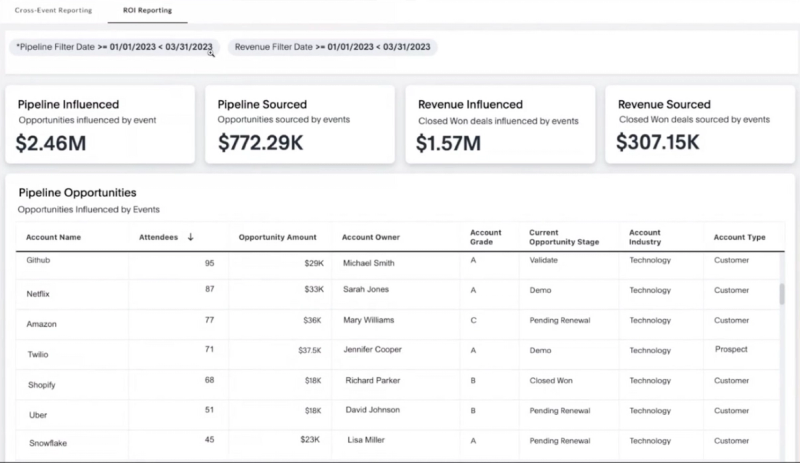Click the Pipeline Sourced card
800x463 pixels.
[x=299, y=124]
